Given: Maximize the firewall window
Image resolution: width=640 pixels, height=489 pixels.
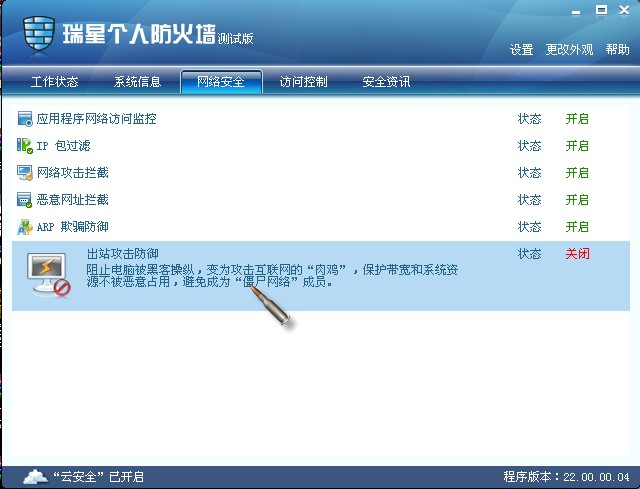Looking at the screenshot, I should coord(601,11).
